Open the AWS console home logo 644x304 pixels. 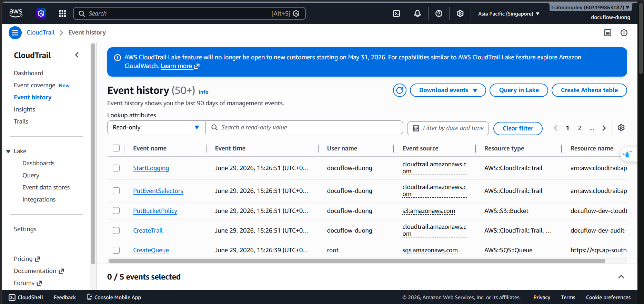[x=16, y=13]
